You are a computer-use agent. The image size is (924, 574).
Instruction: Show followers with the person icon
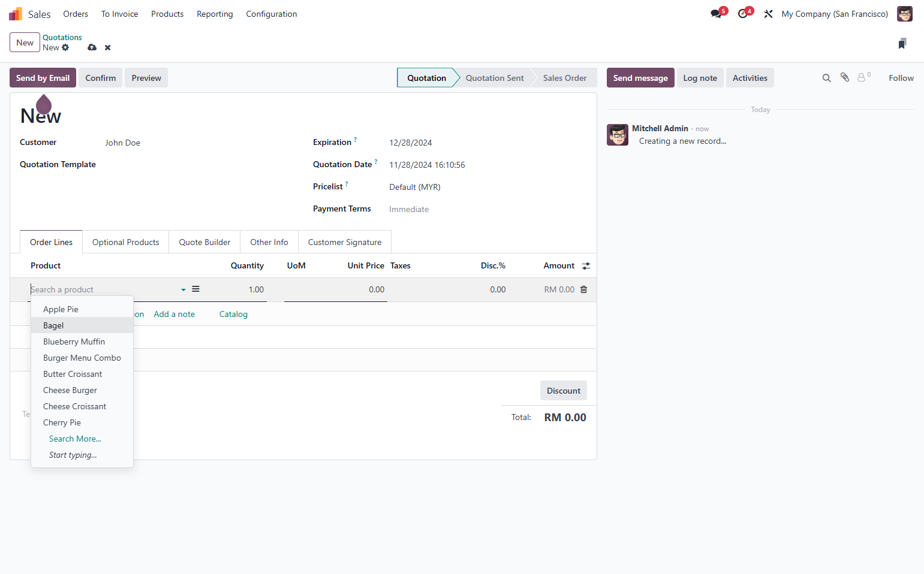(x=863, y=77)
